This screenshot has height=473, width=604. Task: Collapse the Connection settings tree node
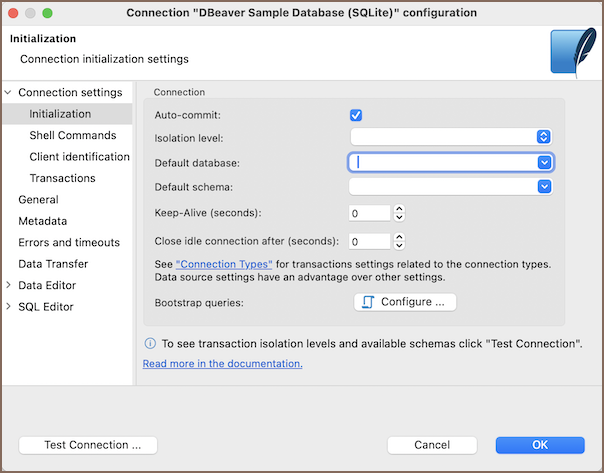coord(9,93)
